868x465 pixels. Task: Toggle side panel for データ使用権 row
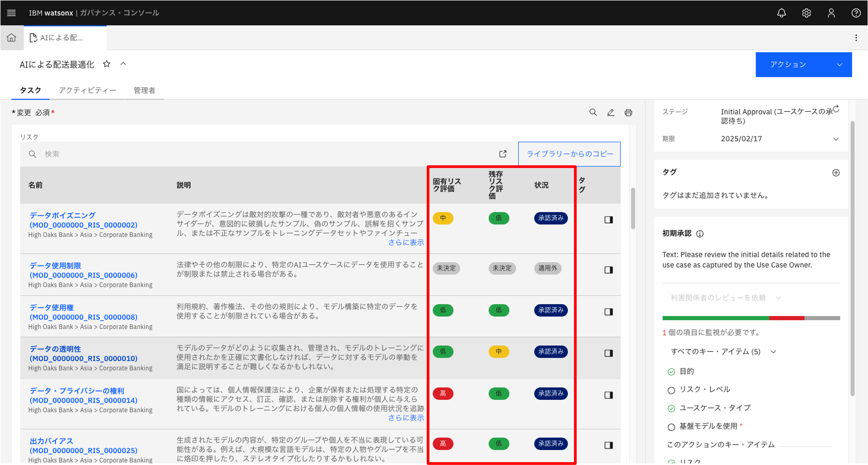tap(609, 312)
